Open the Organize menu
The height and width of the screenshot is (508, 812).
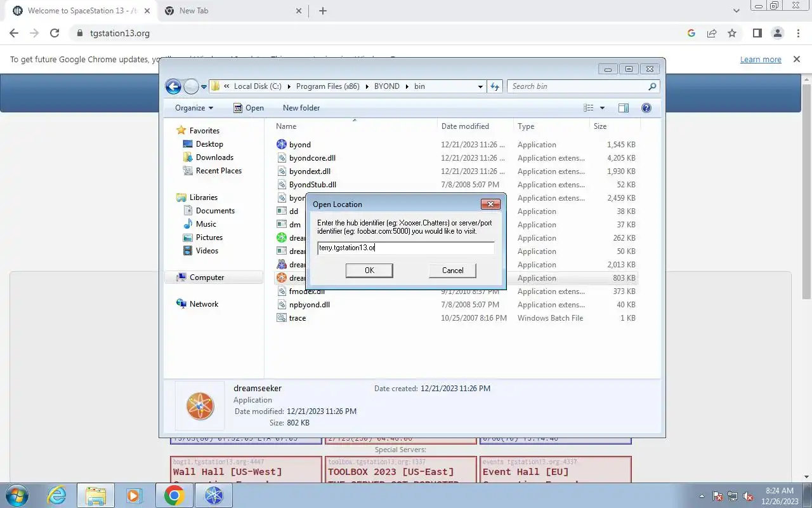[194, 108]
